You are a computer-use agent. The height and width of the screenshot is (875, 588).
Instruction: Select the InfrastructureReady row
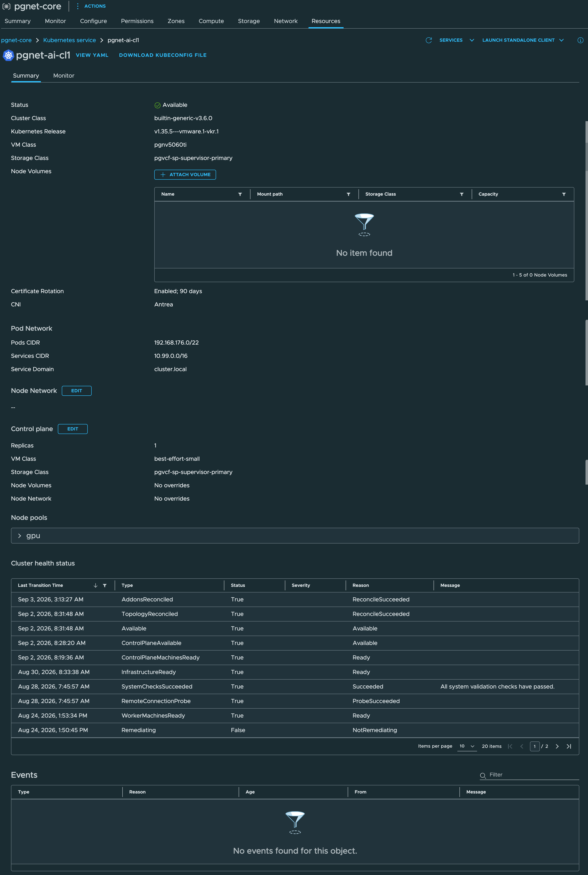[x=295, y=672]
